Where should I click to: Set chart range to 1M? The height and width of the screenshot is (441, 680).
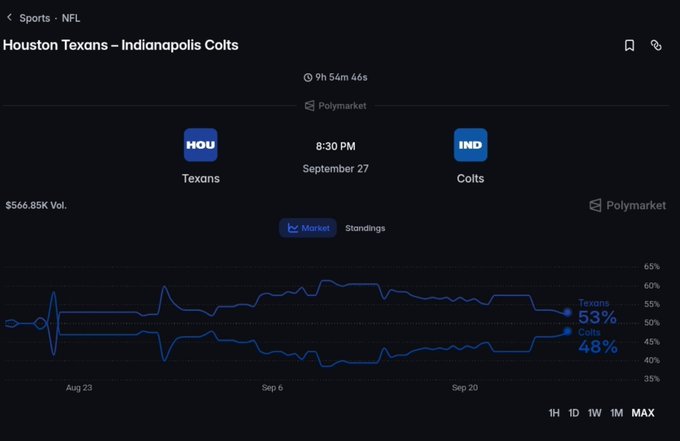tap(616, 413)
